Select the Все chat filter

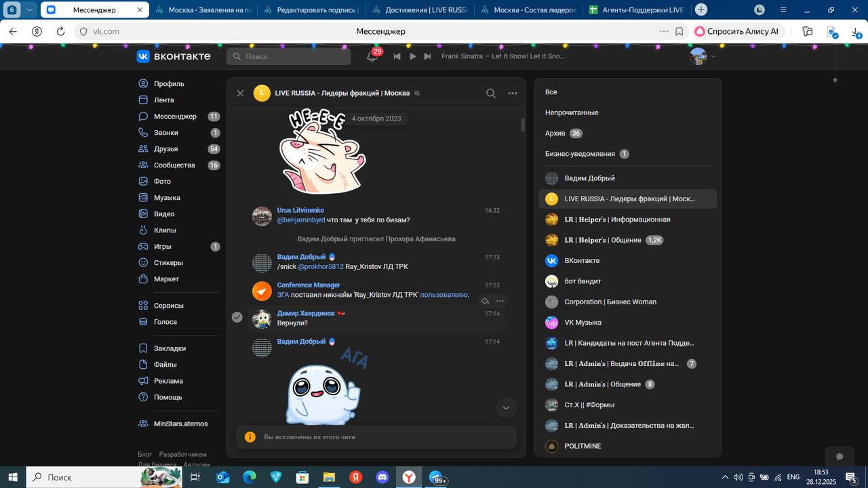pyautogui.click(x=551, y=92)
